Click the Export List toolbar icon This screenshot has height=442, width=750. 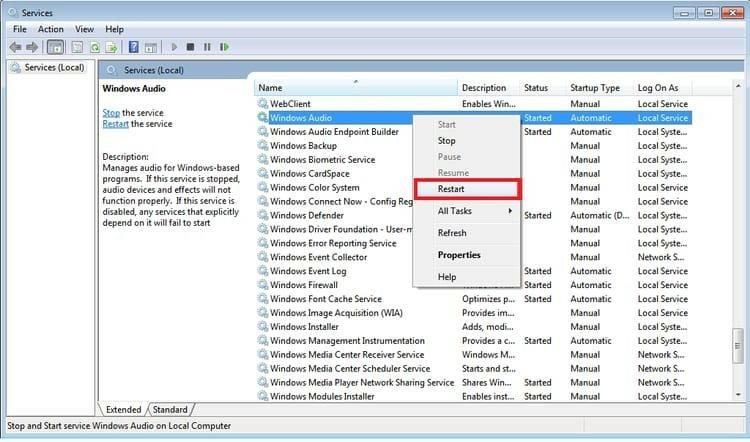coord(111,47)
